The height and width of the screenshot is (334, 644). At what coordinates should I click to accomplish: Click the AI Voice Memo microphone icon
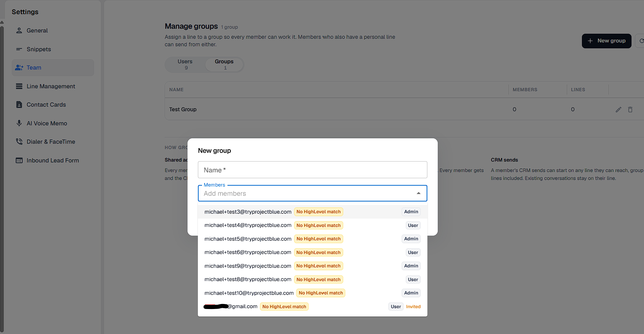(x=19, y=123)
